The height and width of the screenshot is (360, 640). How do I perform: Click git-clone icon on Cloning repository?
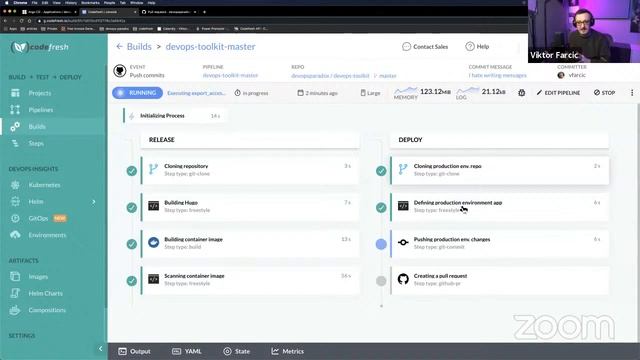(x=153, y=169)
